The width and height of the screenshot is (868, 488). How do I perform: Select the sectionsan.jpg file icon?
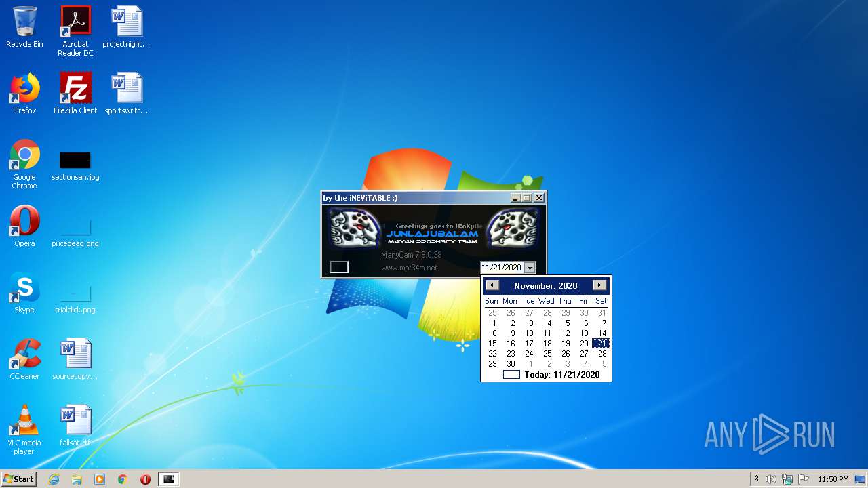[75, 166]
